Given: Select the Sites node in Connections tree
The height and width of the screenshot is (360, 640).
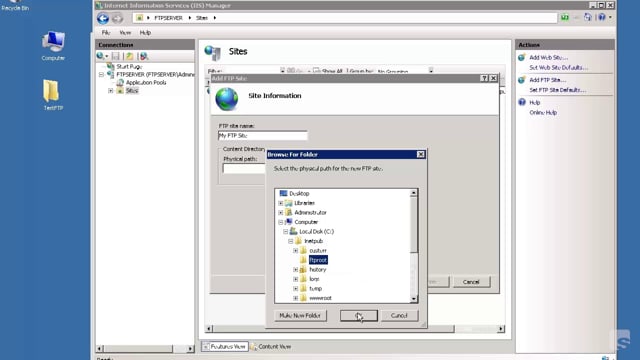Looking at the screenshot, I should click(x=132, y=91).
